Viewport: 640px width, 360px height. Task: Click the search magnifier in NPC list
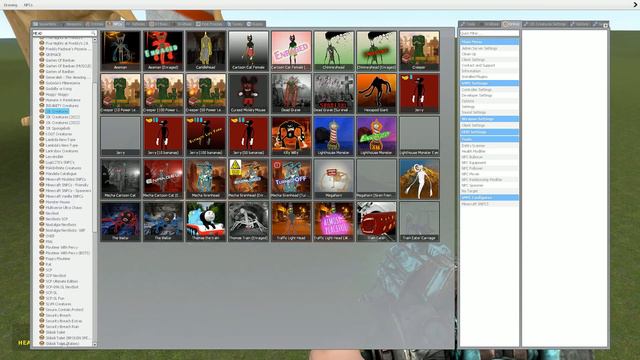(x=93, y=33)
